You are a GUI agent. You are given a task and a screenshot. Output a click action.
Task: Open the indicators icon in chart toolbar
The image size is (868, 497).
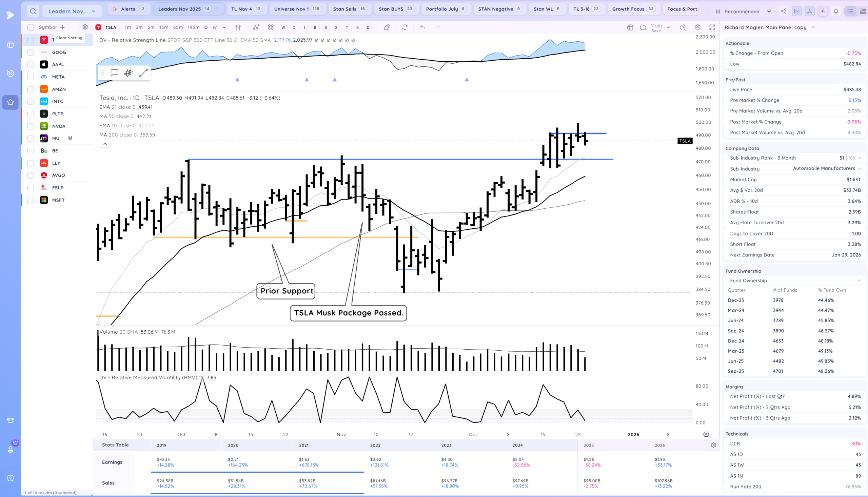click(256, 27)
